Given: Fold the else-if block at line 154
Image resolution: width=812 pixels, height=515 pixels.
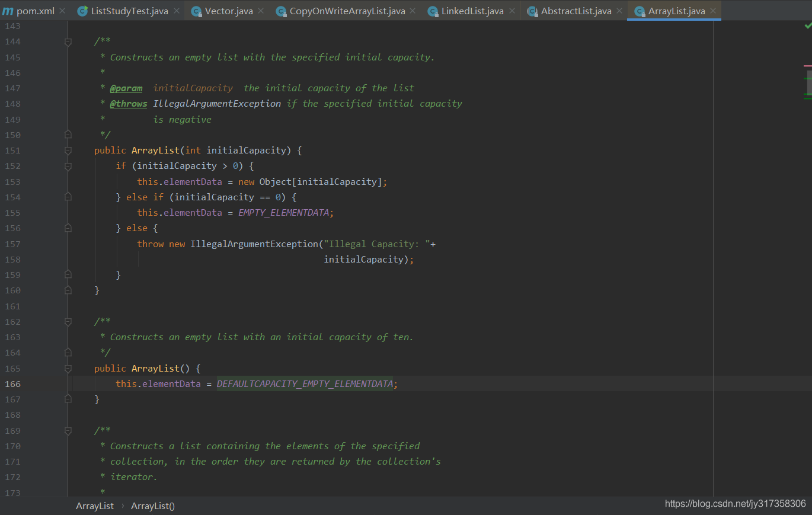Looking at the screenshot, I should (x=68, y=197).
